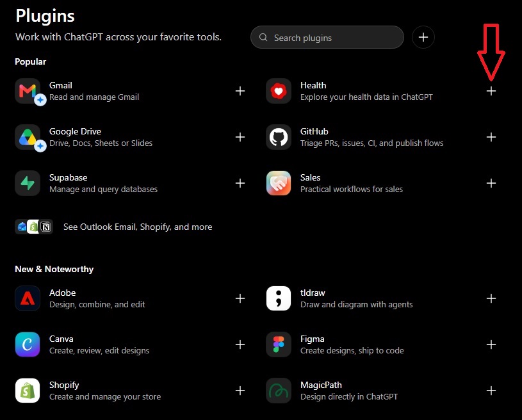Add the Figma plugin
This screenshot has height=420, width=522.
(x=491, y=344)
